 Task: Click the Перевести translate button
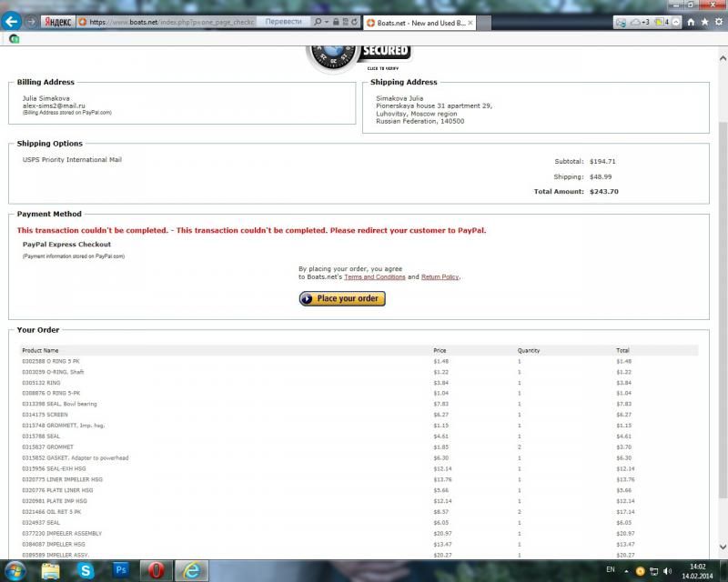(x=283, y=21)
